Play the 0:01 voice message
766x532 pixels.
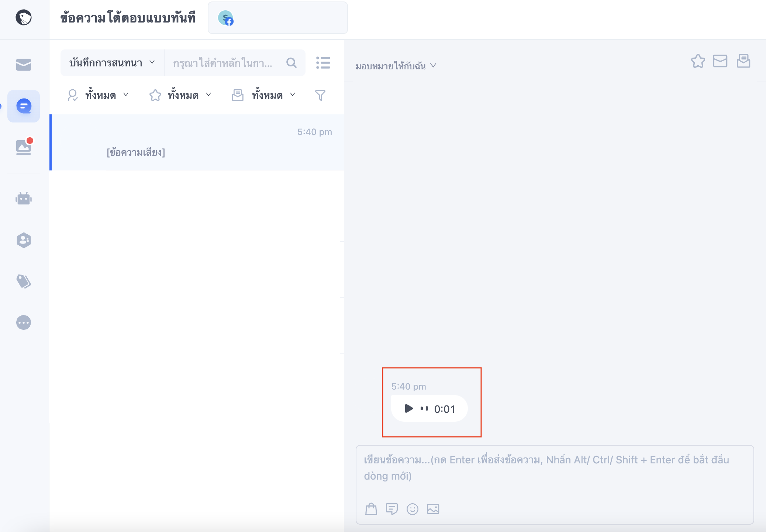pyautogui.click(x=408, y=408)
